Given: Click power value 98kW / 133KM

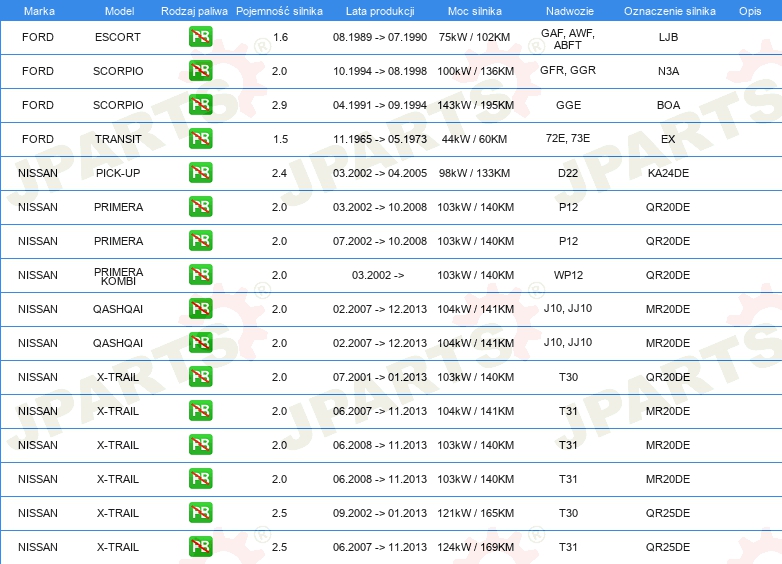Looking at the screenshot, I should 474,173.
